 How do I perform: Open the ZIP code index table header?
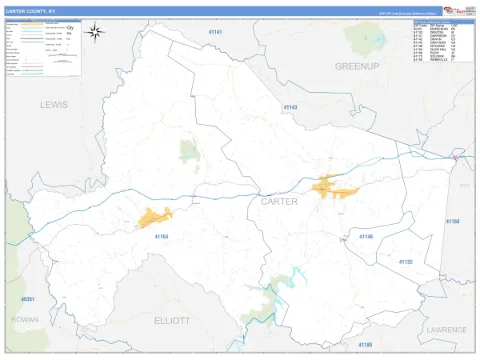444,22
